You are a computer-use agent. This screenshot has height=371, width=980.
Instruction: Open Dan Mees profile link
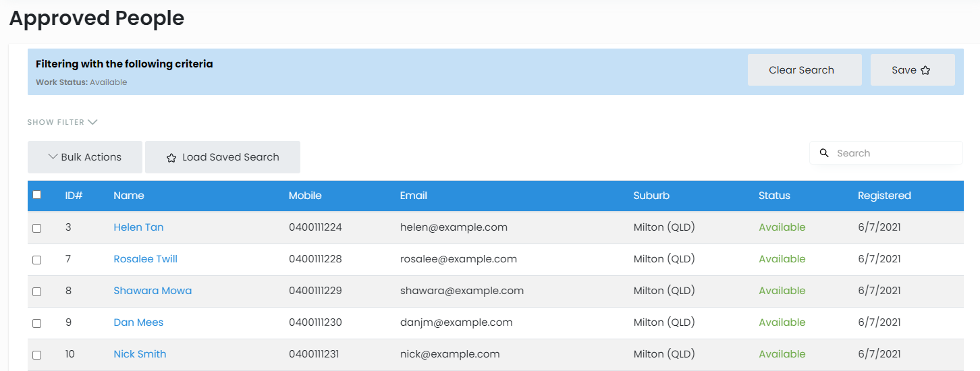(x=138, y=322)
